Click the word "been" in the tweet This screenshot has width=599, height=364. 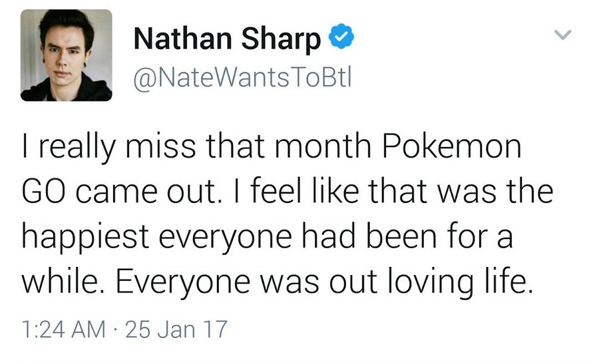[x=388, y=238]
